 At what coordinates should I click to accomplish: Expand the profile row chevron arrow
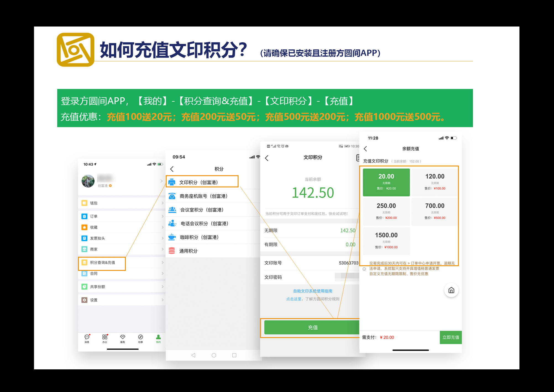(x=162, y=181)
